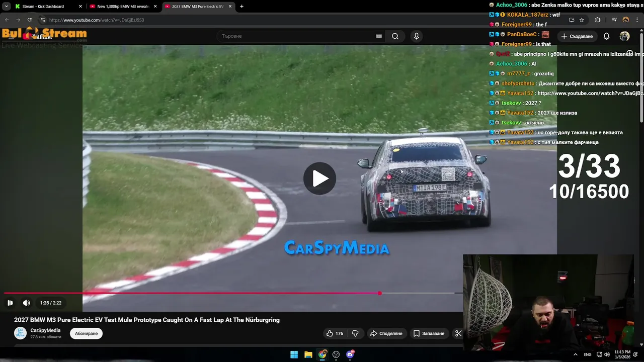Viewport: 644px width, 362px height.
Task: Switch to New 1,300hp BMW M3 tab
Action: 123,7
